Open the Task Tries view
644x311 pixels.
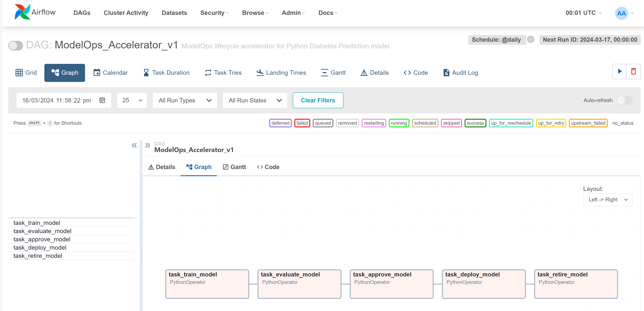[223, 73]
